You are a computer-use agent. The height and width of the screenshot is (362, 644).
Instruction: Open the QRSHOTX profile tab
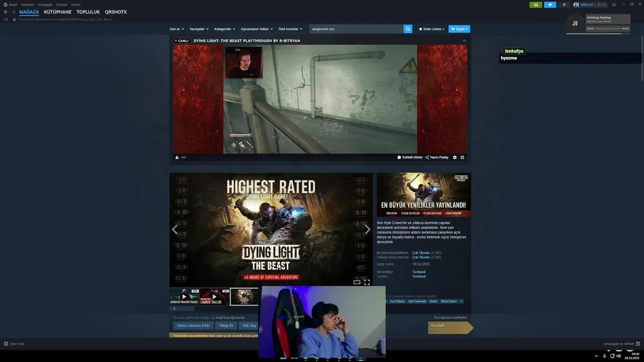[x=116, y=12]
